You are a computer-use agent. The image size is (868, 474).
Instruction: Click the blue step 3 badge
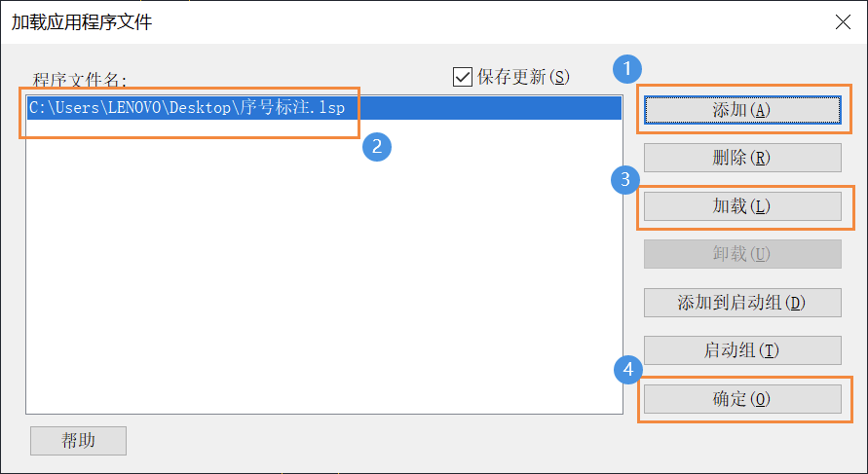click(625, 179)
